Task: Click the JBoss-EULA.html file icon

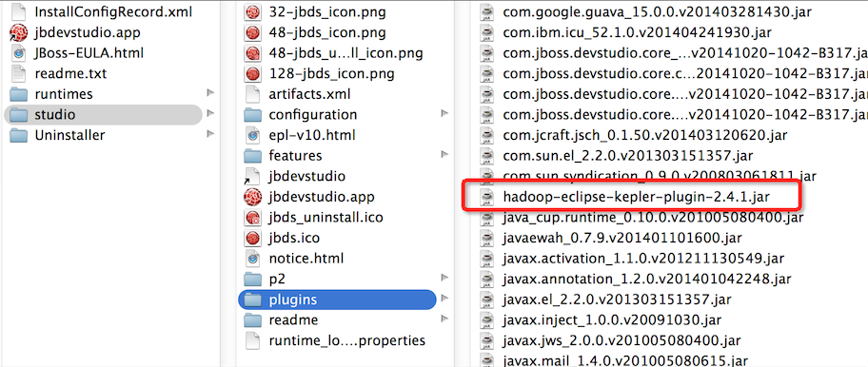Action: click(19, 53)
